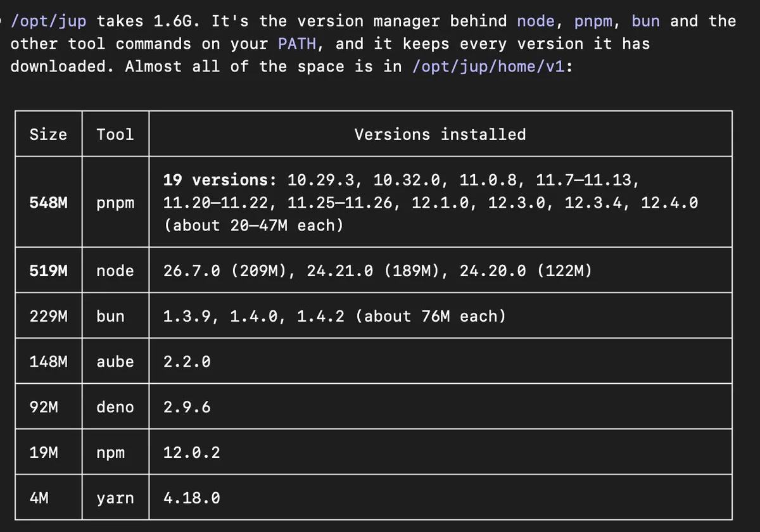Image resolution: width=760 pixels, height=532 pixels.
Task: Click the Versions installed column header
Action: tap(440, 134)
